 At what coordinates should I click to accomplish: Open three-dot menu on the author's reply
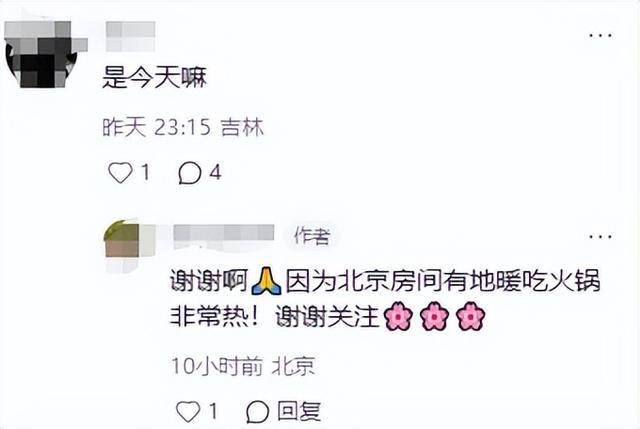(x=600, y=236)
